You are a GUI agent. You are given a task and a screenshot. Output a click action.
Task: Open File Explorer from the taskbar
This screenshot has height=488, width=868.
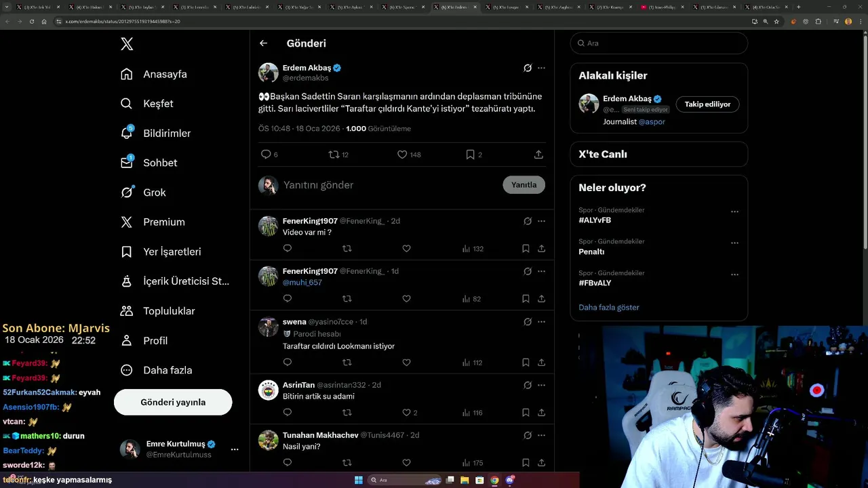tap(465, 480)
